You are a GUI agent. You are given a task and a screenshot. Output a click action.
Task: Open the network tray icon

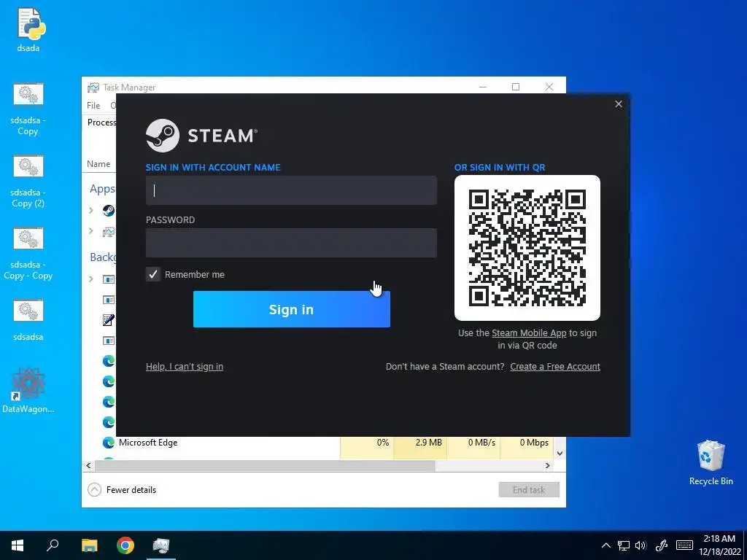pos(624,545)
